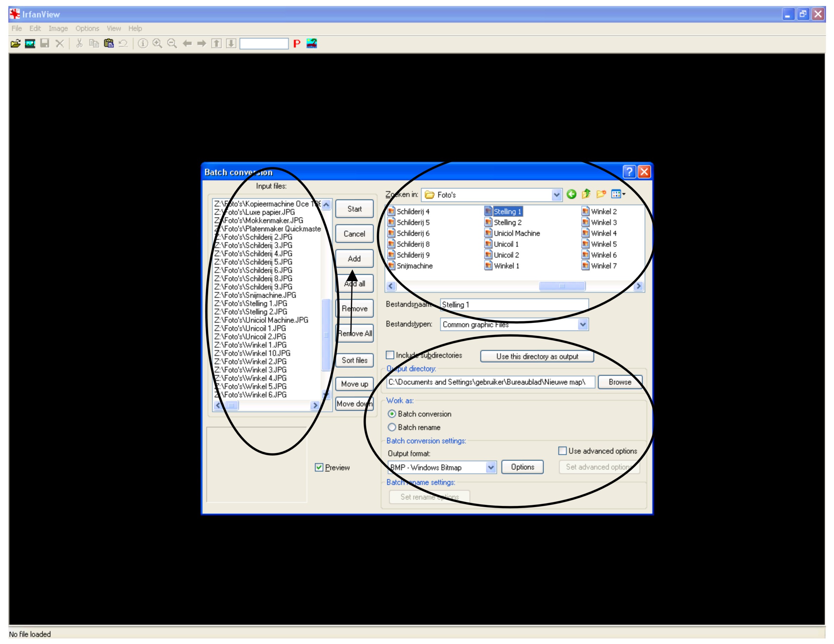
Task: Click the Copy toolbar icon
Action: [x=94, y=44]
